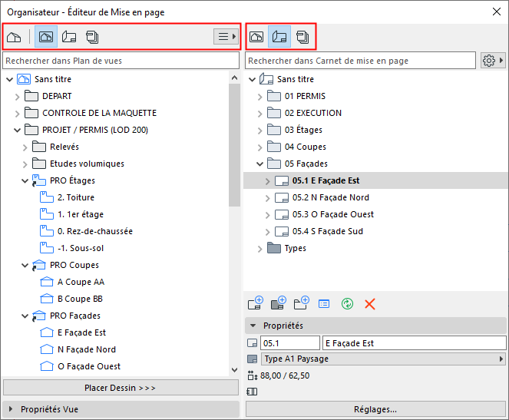This screenshot has width=509, height=420.
Task: Select the 'O Façade Ouest' view in left tree
Action: 89,366
